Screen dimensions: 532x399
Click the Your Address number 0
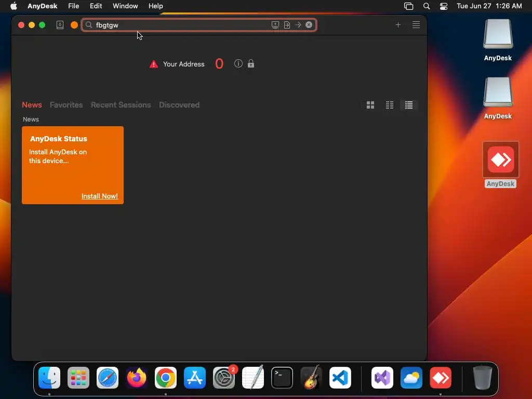coord(219,64)
